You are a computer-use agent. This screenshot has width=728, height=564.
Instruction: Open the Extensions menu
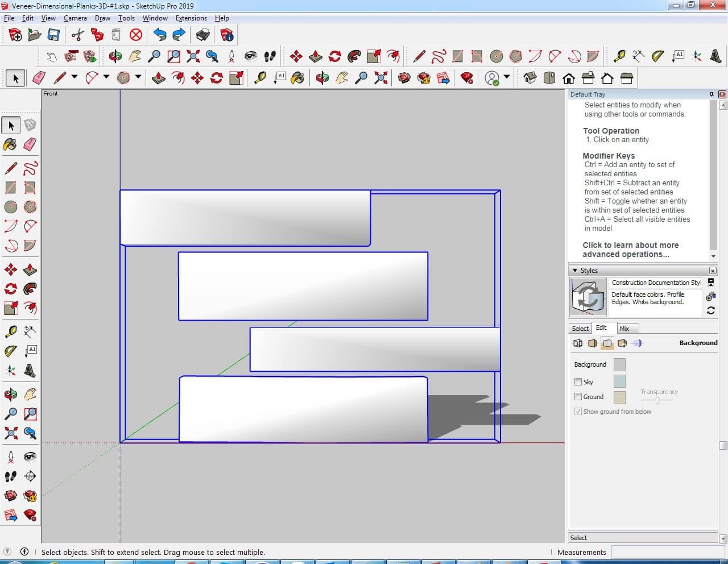(191, 18)
